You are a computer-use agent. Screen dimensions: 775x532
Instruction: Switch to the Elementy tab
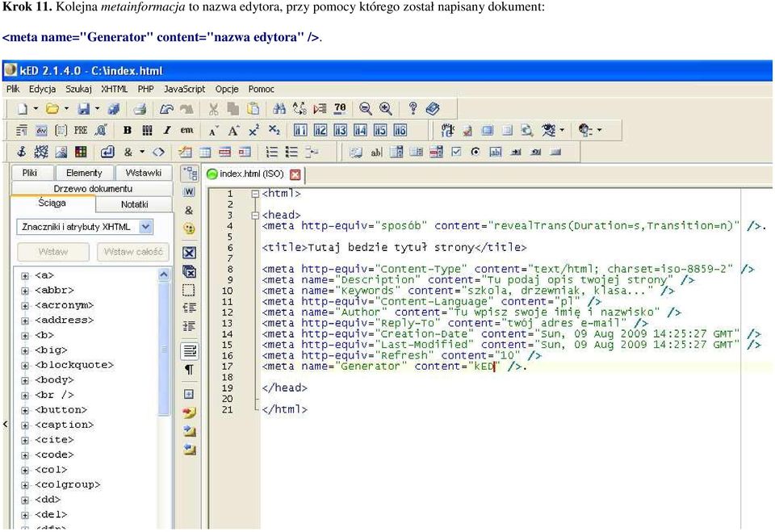pyautogui.click(x=84, y=173)
